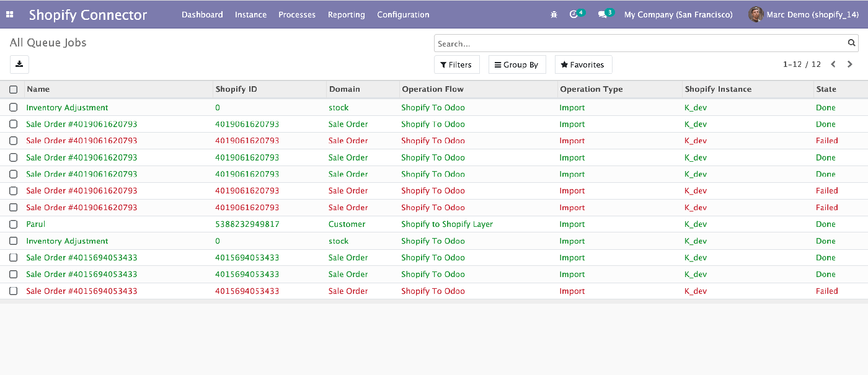Sort by Name column header
Screen dimensions: 868x375
point(118,89)
